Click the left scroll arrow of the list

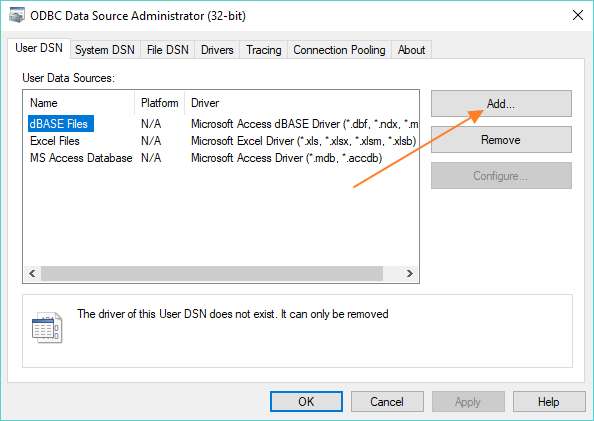point(33,273)
